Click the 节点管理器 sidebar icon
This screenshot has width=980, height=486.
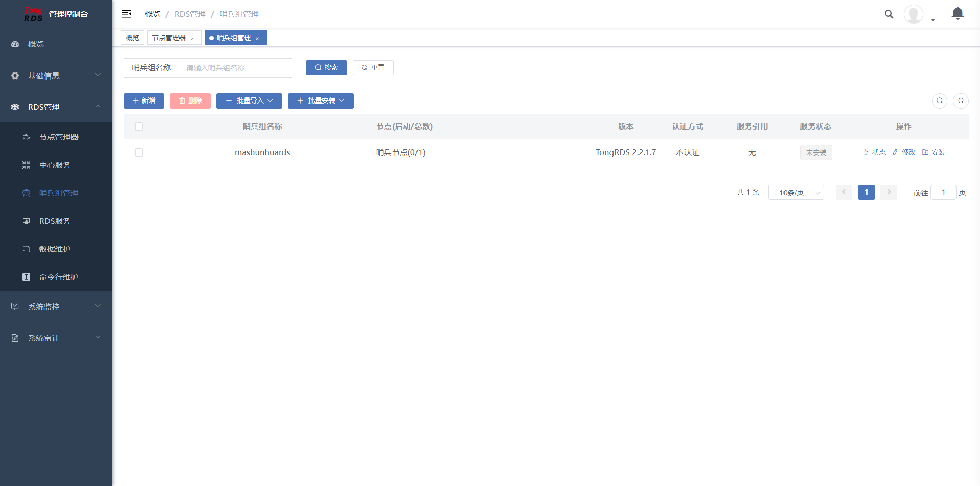point(27,137)
